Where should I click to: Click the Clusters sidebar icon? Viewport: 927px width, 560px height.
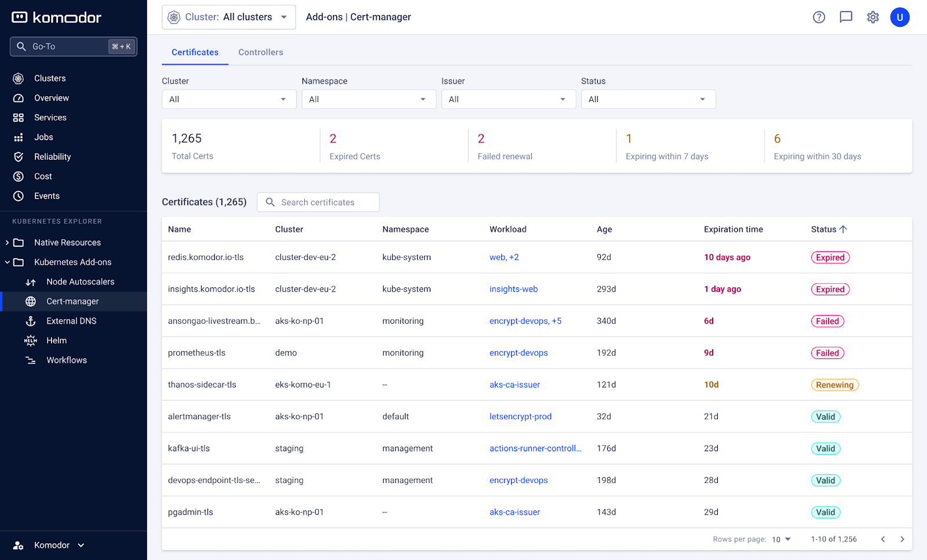[19, 78]
